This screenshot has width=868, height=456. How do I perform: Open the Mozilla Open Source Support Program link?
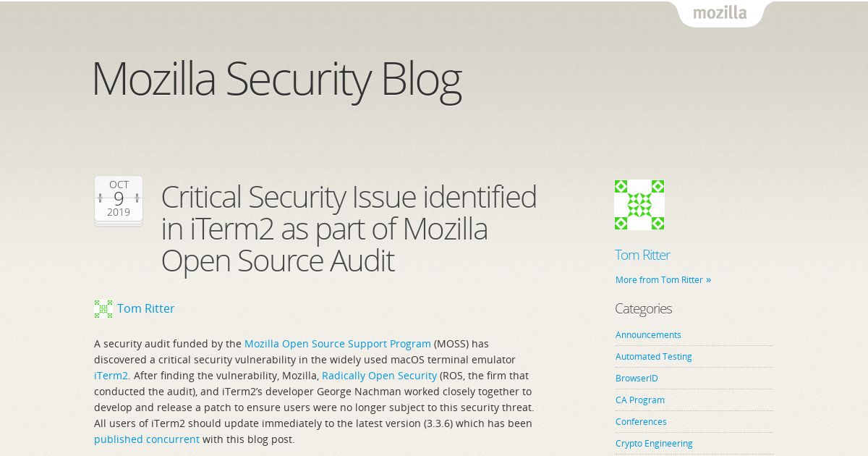pos(338,344)
